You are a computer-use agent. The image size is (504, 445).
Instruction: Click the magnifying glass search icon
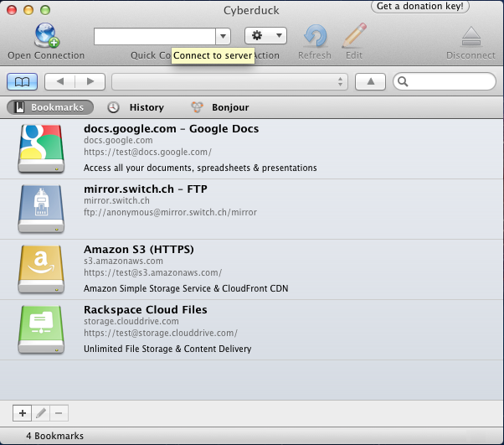pyautogui.click(x=403, y=82)
